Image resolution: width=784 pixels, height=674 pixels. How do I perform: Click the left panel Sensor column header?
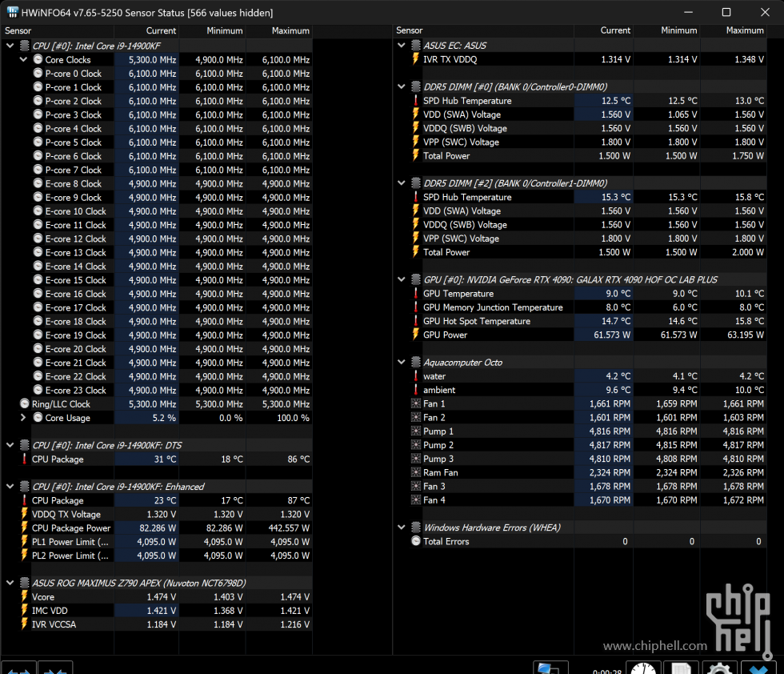[x=58, y=31]
